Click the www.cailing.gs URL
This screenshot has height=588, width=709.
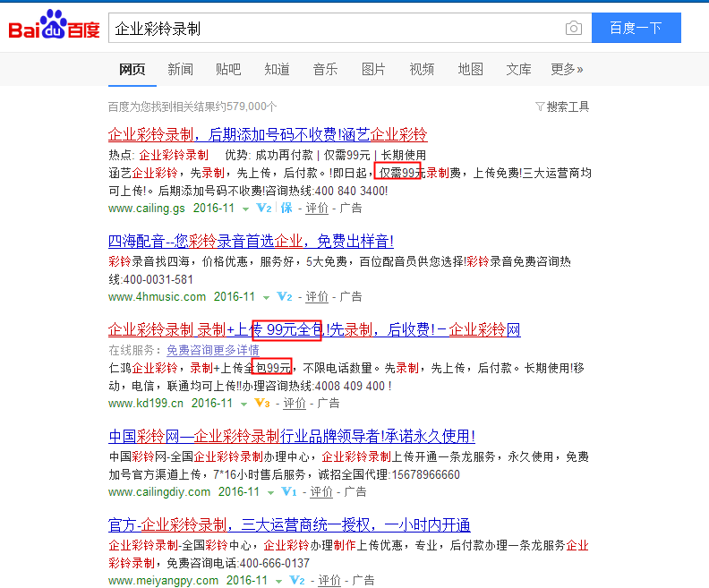point(147,209)
